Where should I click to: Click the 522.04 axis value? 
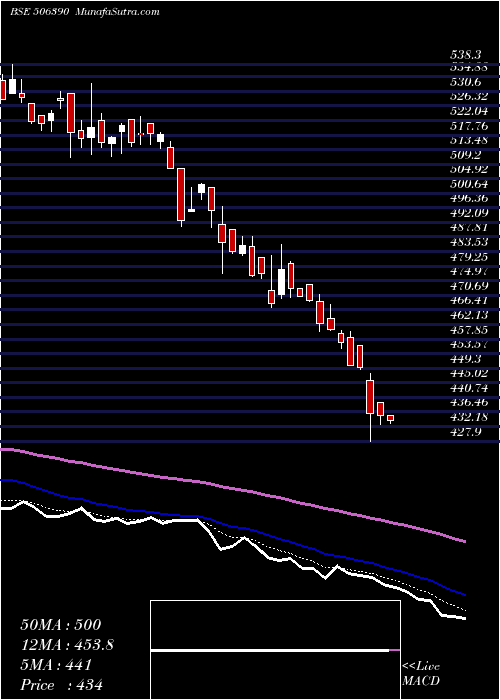469,111
